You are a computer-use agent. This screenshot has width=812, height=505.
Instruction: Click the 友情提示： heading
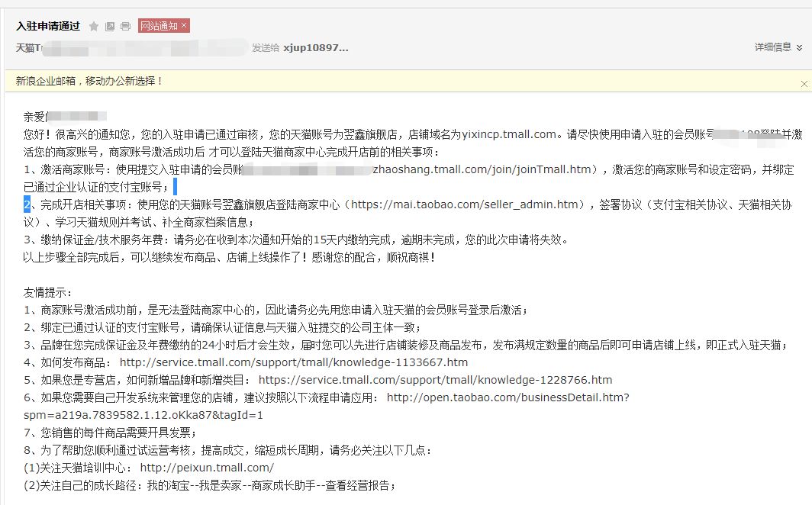47,293
